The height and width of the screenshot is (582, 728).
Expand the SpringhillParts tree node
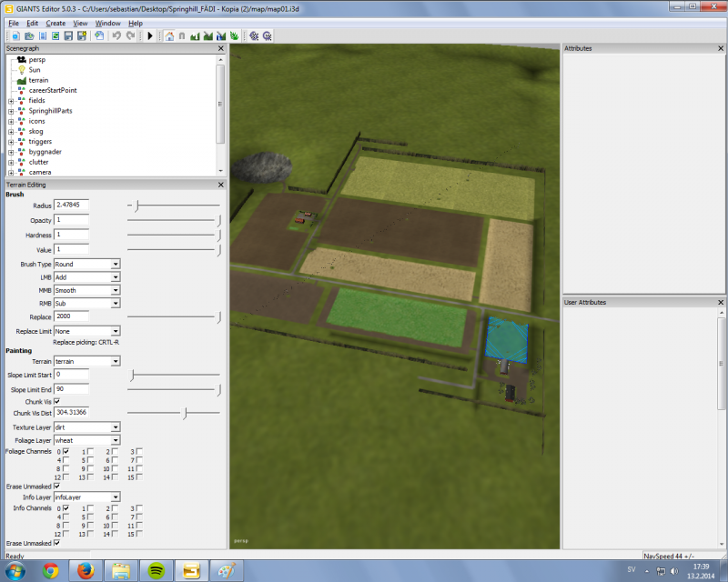[11, 111]
